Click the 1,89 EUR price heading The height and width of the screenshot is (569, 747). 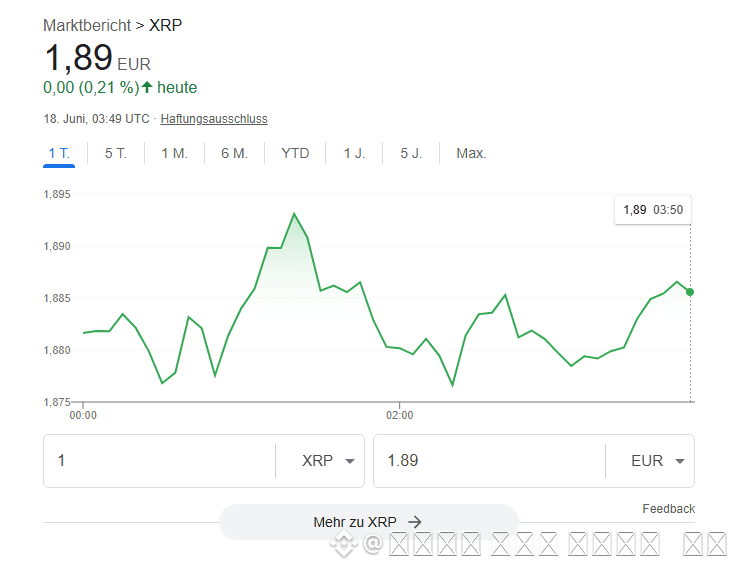[97, 58]
